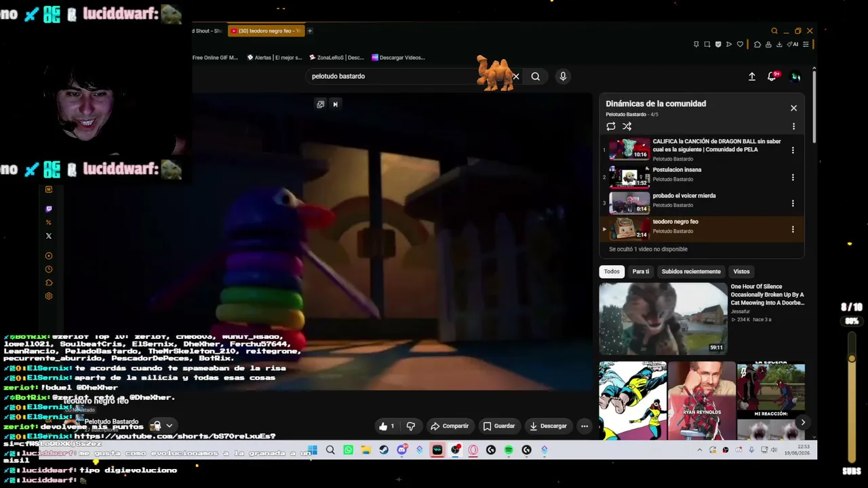Click the taskbar search magnifier

coord(330,450)
